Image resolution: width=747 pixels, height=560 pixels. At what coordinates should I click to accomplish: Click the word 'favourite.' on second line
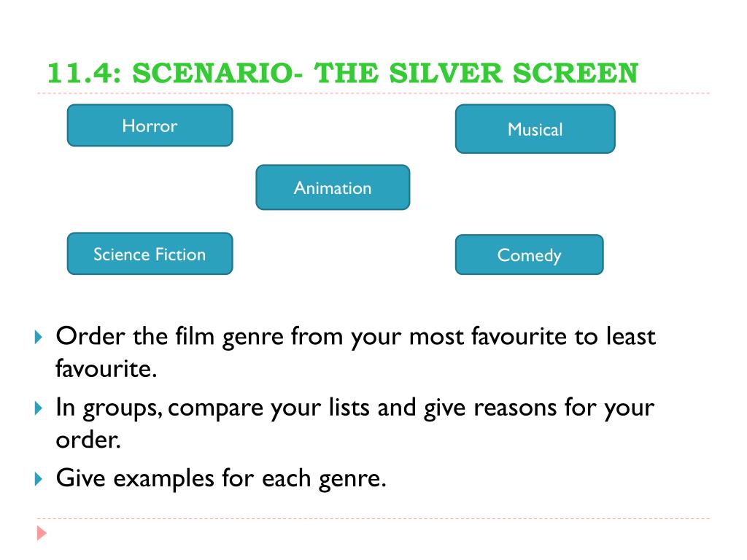pos(107,368)
